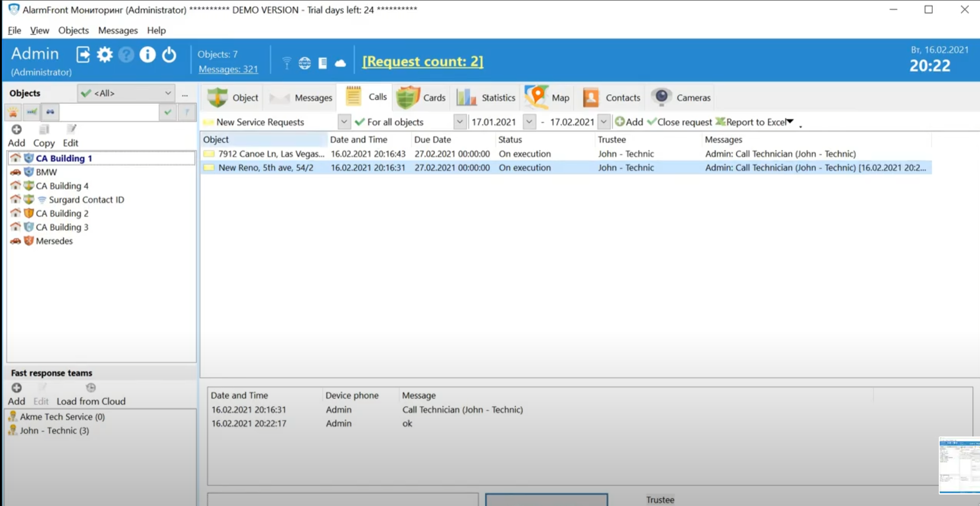Copy the selected object
This screenshot has height=506, width=980.
point(44,135)
